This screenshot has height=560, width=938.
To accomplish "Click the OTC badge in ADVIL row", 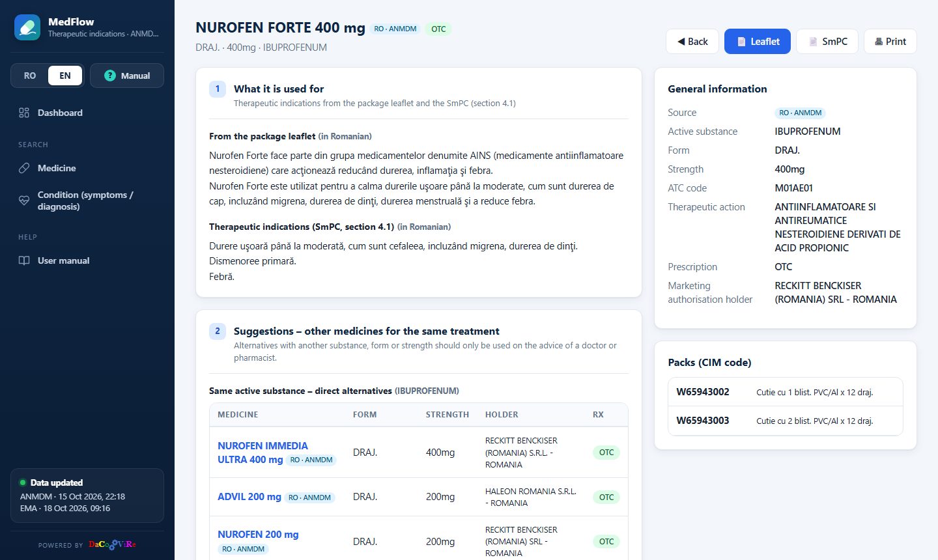I will 606,497.
